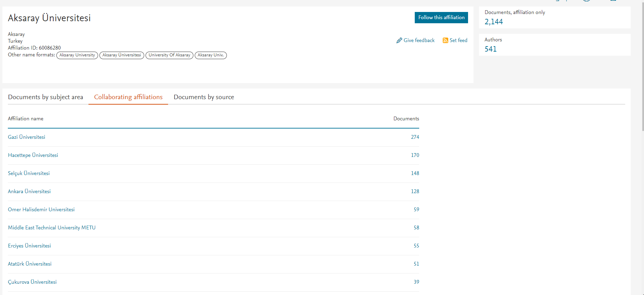The height and width of the screenshot is (295, 644).
Task: Open Hacettepe Üniversitesi affiliation page
Action: (33, 155)
